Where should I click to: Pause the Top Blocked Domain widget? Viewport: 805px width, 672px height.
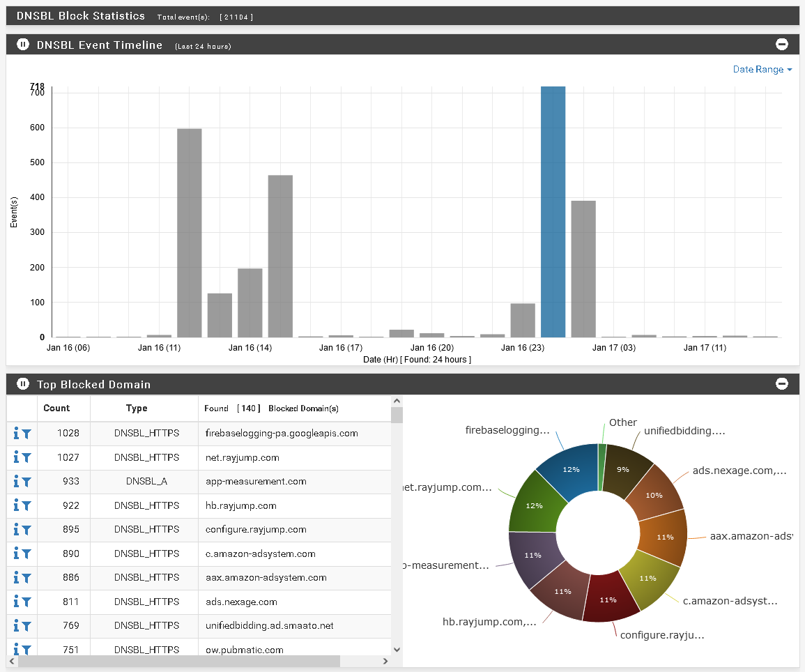22,384
